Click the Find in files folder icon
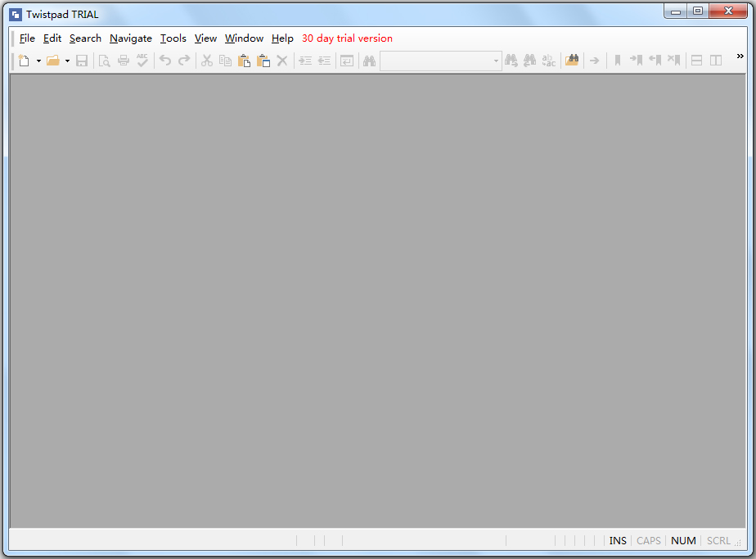Image resolution: width=756 pixels, height=559 pixels. [x=572, y=61]
